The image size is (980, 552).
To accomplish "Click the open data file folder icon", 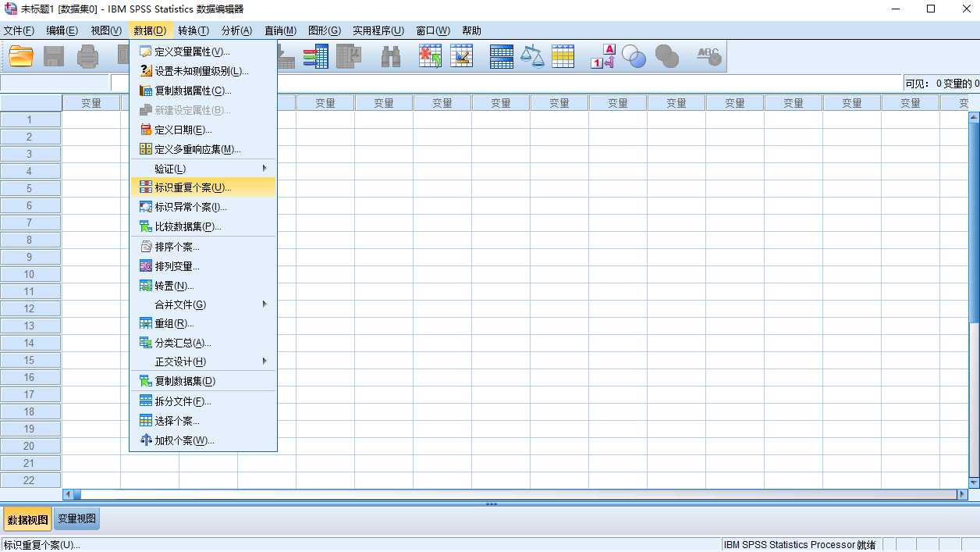I will pyautogui.click(x=21, y=56).
